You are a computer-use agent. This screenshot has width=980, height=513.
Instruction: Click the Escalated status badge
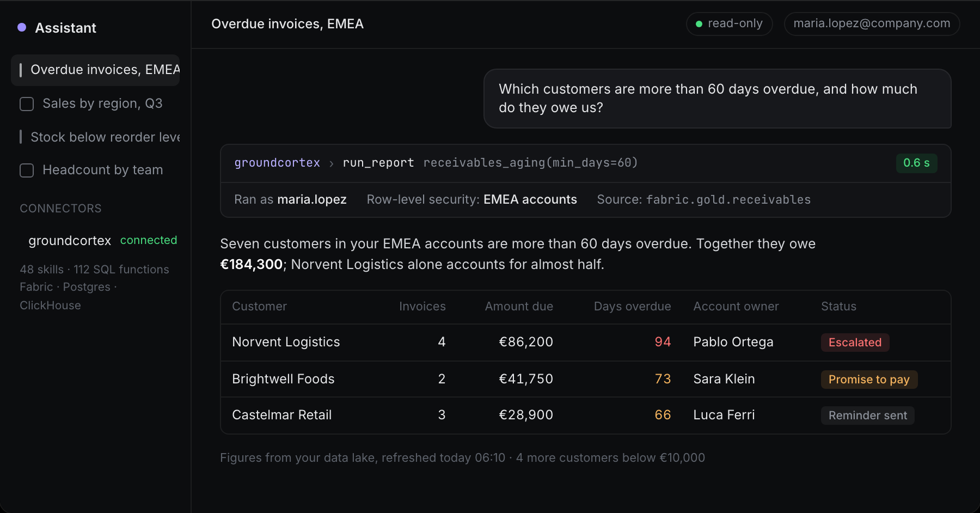coord(855,343)
